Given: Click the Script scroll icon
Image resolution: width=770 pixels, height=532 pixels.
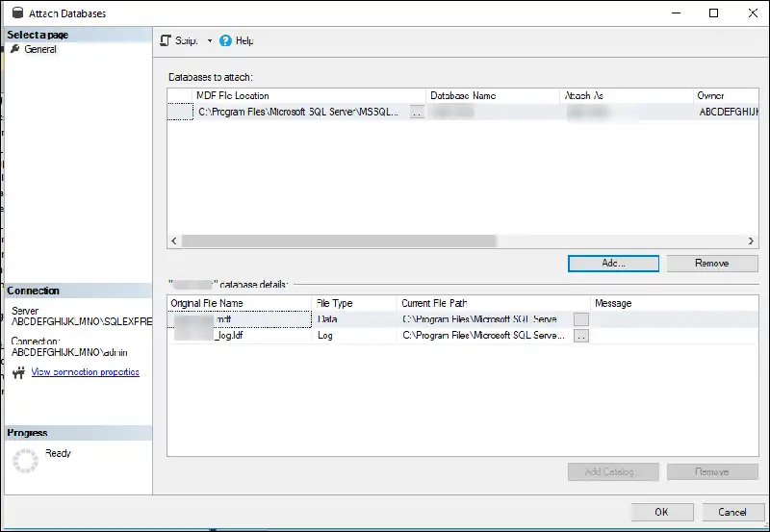Looking at the screenshot, I should coord(166,40).
